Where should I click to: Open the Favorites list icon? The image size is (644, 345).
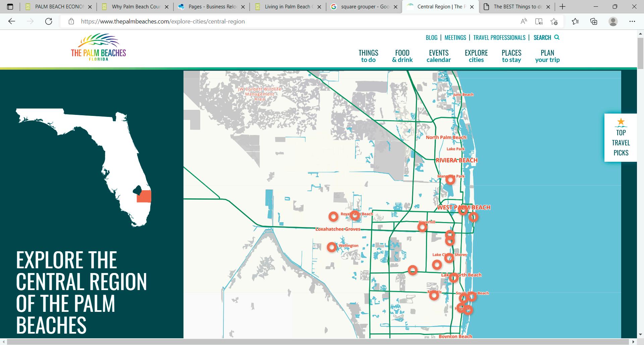575,21
